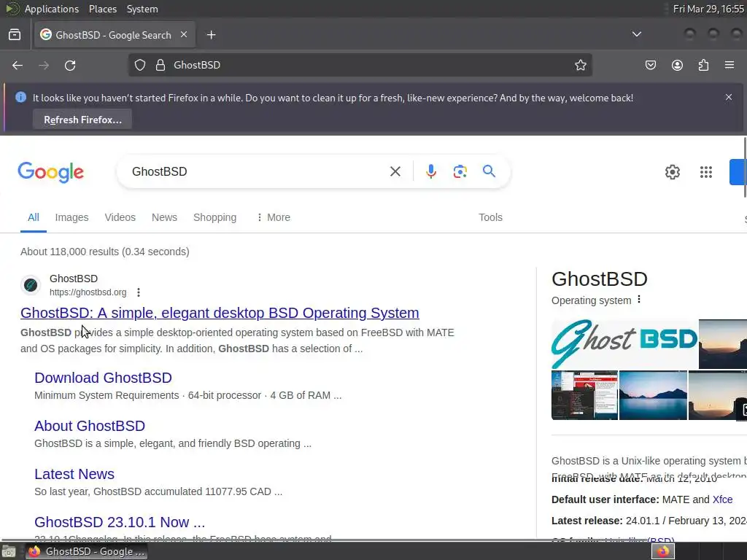Viewport: 747px width, 560px height.
Task: Open the About GhostBSD sitelink
Action: pyautogui.click(x=90, y=426)
